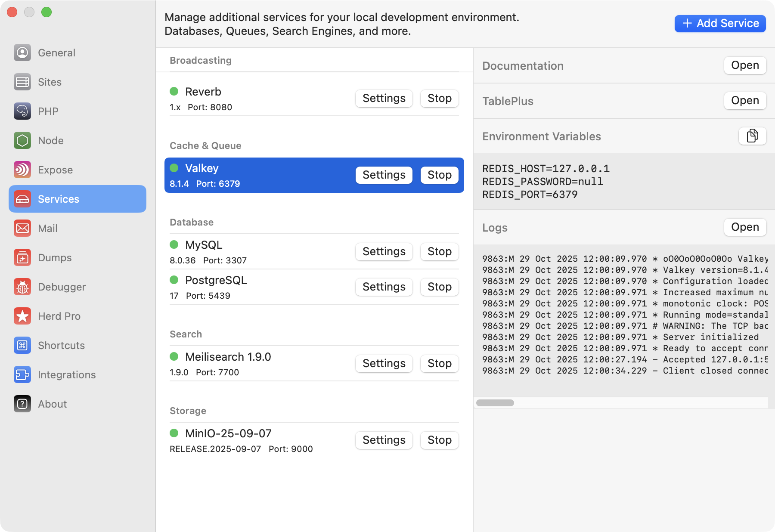Navigate to the Mail section
This screenshot has width=775, height=532.
click(77, 228)
